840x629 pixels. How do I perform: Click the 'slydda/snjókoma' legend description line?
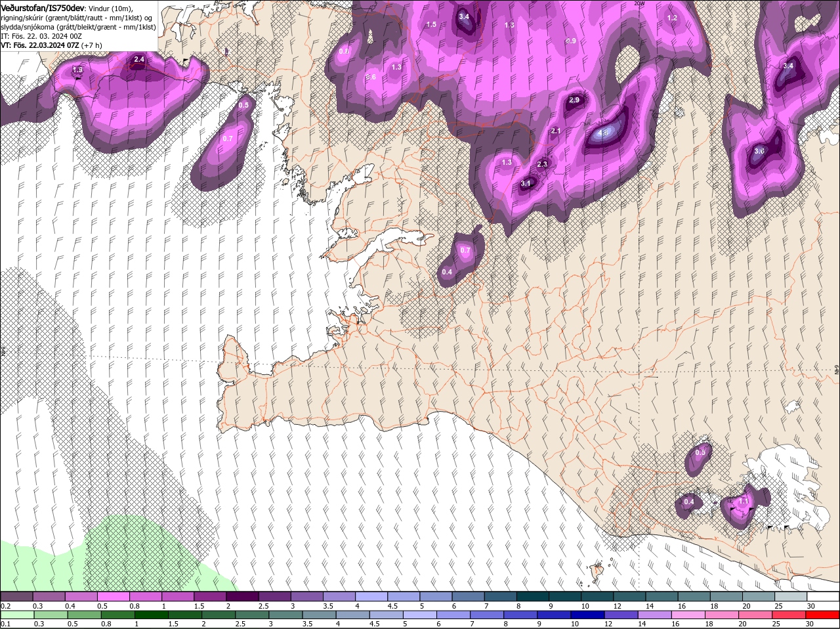coord(78,27)
